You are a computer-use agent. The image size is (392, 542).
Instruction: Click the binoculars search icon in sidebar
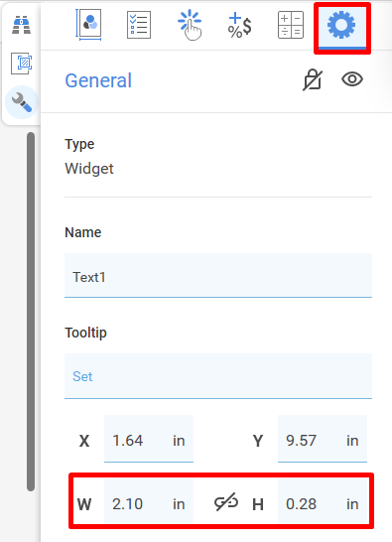point(22,25)
